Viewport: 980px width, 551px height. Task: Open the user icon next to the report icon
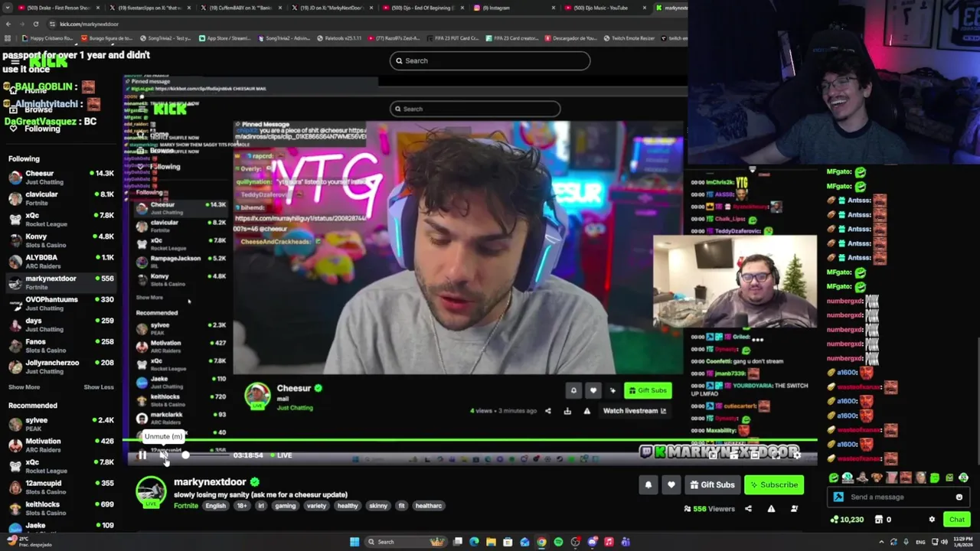[794, 509]
